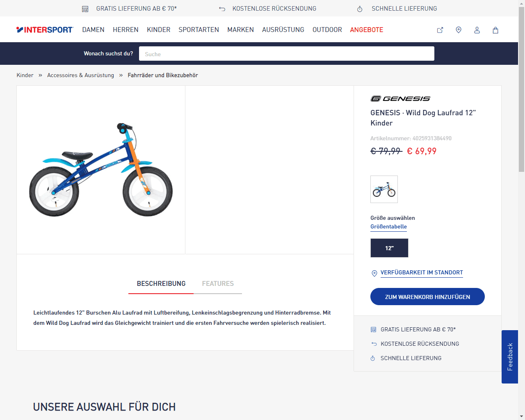Open the shopping bag icon

495,30
